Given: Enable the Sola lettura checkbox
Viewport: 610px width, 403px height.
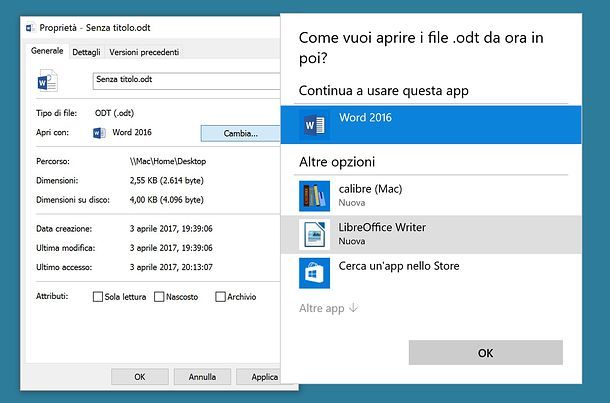Looking at the screenshot, I should 98,297.
